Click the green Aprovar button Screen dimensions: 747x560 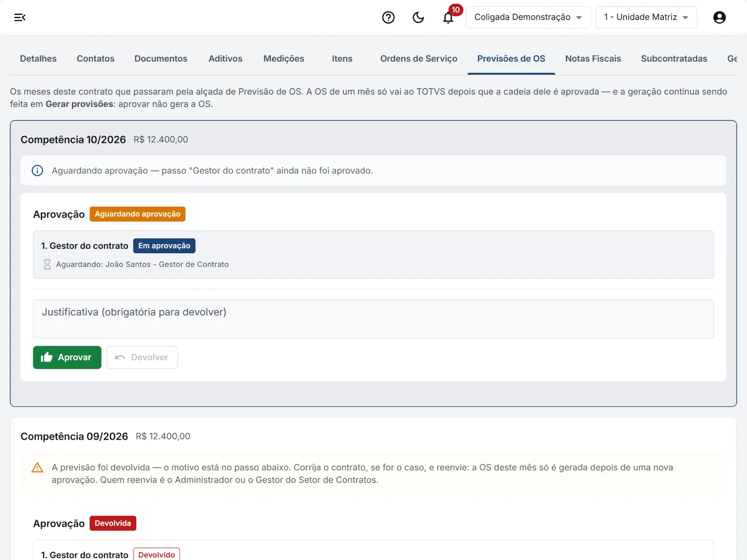[67, 357]
